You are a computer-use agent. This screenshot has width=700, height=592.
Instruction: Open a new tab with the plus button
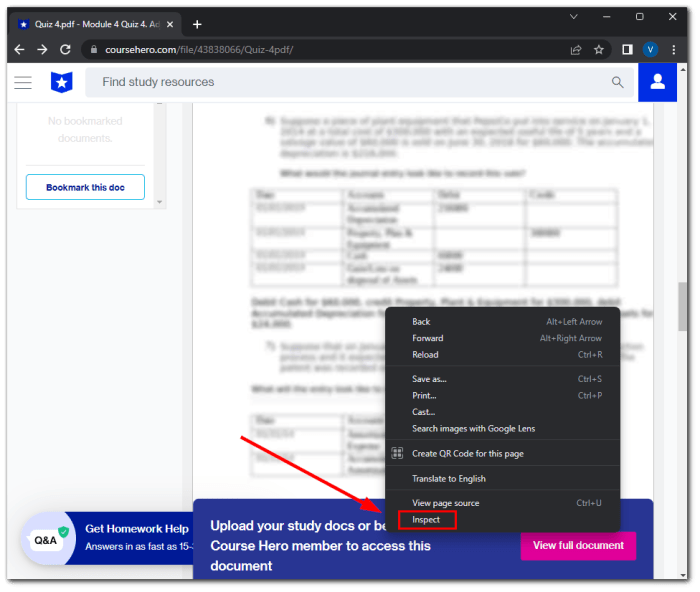click(x=197, y=25)
